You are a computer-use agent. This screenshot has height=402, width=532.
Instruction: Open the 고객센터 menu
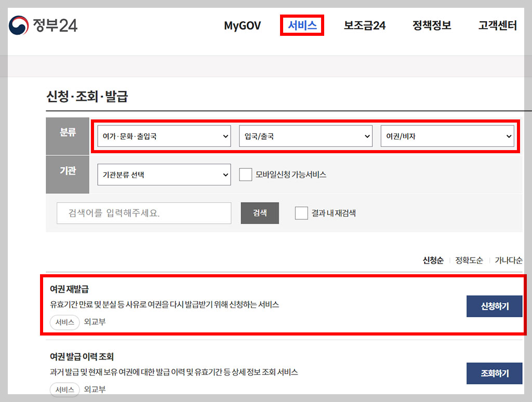click(497, 25)
